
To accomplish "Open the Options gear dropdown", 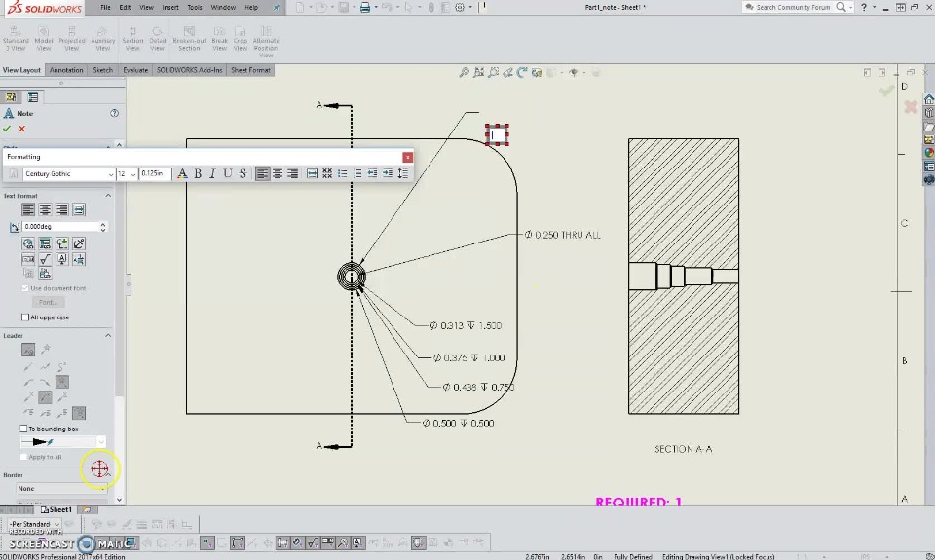I will (x=469, y=7).
